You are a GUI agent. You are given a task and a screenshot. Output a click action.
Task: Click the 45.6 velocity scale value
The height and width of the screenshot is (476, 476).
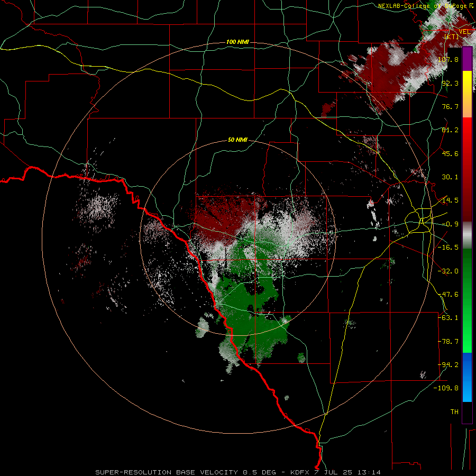pyautogui.click(x=450, y=153)
